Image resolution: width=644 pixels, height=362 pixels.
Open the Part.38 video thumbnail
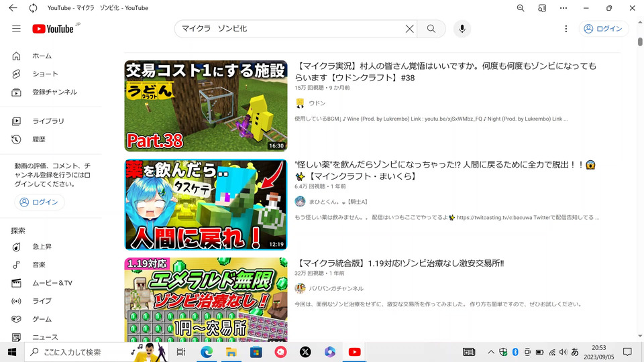coord(206,106)
